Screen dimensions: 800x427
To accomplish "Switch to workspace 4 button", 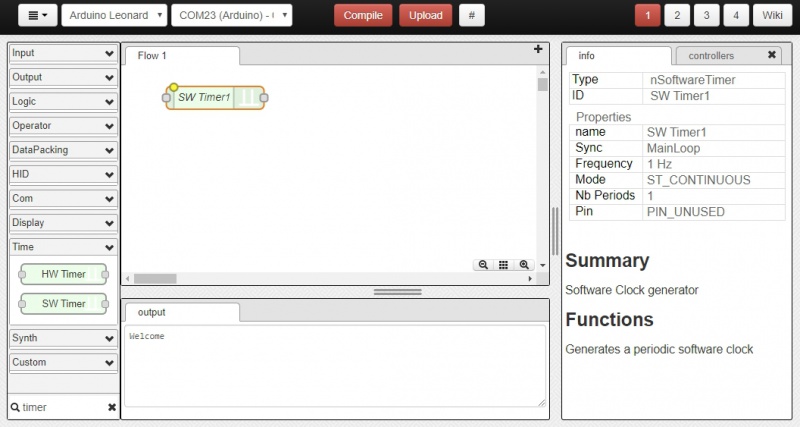I will (x=736, y=15).
